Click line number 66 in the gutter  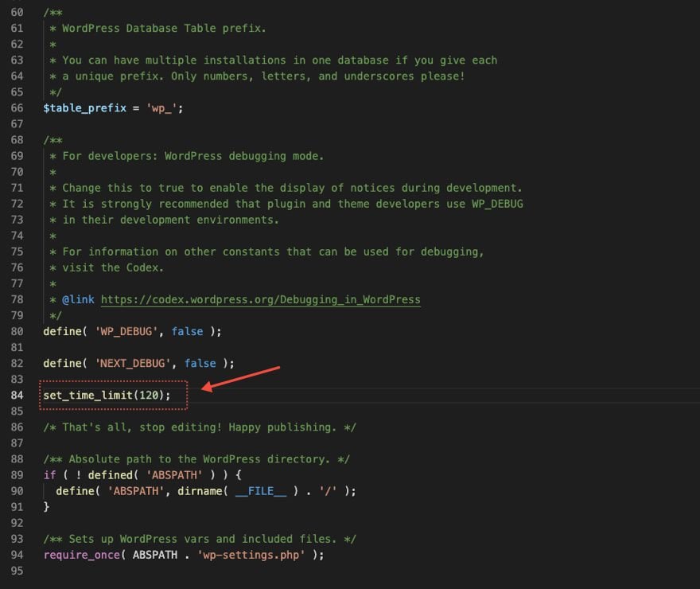(x=18, y=107)
